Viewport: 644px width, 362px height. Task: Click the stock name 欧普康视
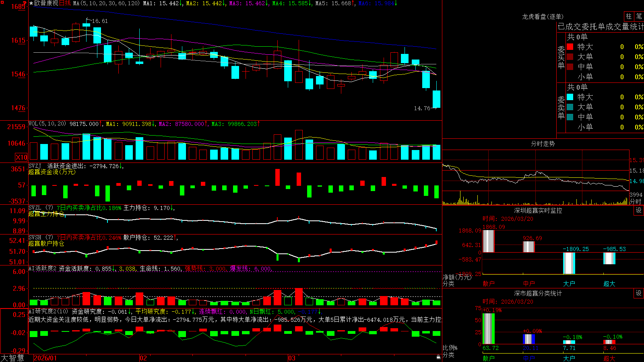click(x=46, y=3)
